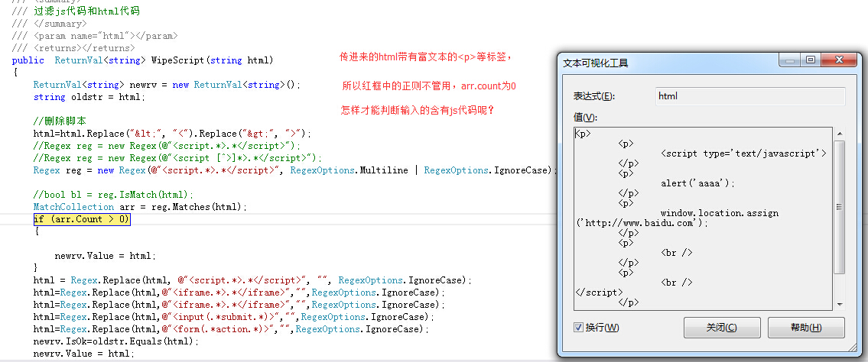This screenshot has height=362, width=868.
Task: Open help via 帮助(H) button
Action: pyautogui.click(x=806, y=327)
